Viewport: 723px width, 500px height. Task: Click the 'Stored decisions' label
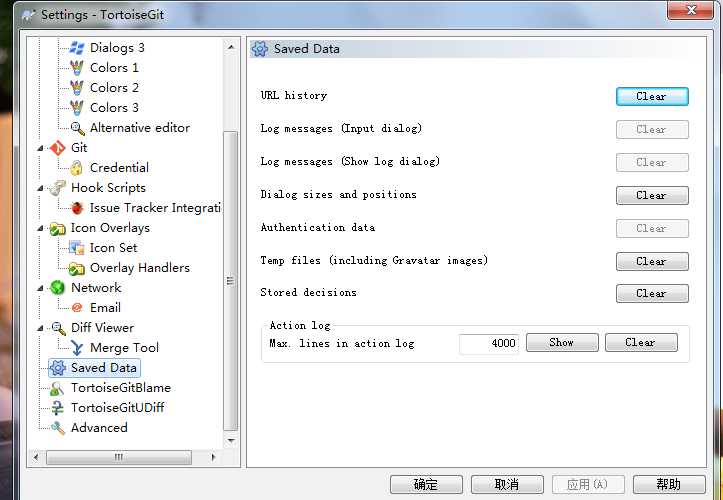(308, 292)
